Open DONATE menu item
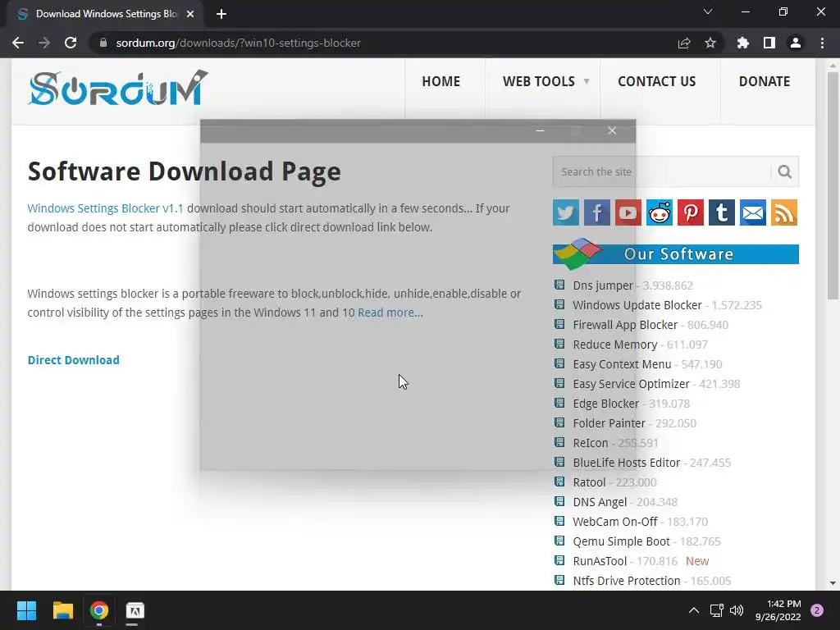Image resolution: width=840 pixels, height=630 pixels. point(765,81)
